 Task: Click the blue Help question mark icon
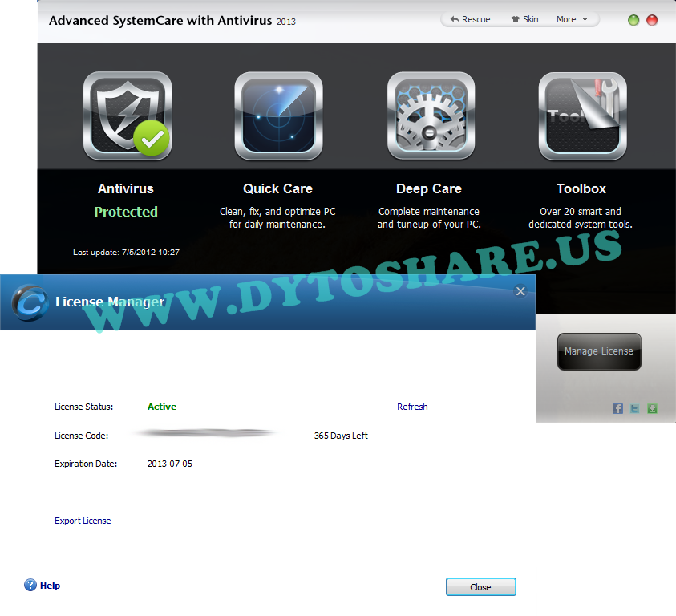point(30,585)
